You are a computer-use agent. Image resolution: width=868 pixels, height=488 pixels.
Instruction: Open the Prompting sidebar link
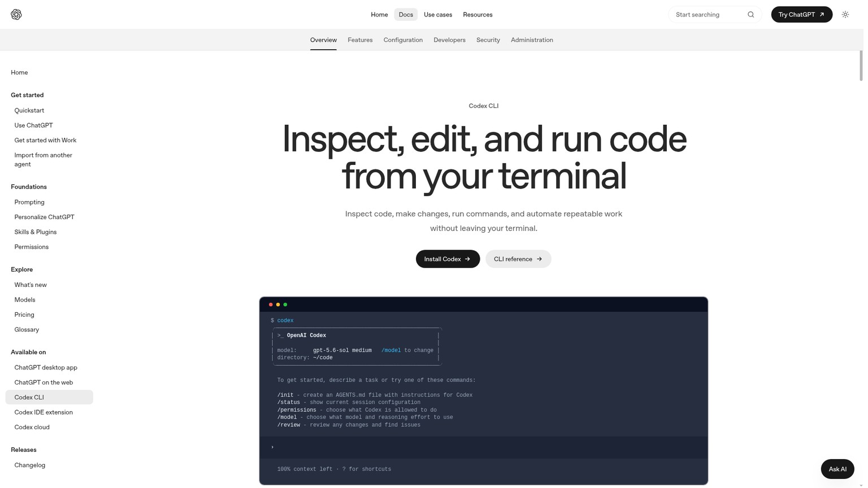pyautogui.click(x=29, y=202)
